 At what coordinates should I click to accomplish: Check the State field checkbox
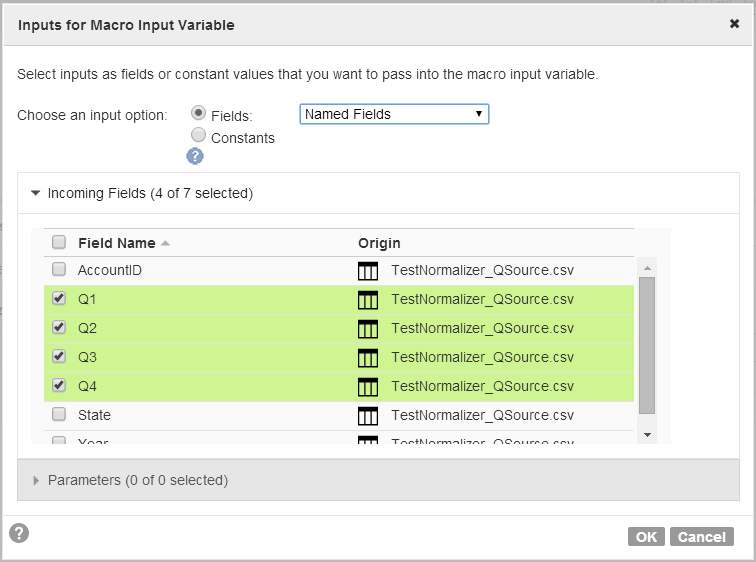[59, 414]
